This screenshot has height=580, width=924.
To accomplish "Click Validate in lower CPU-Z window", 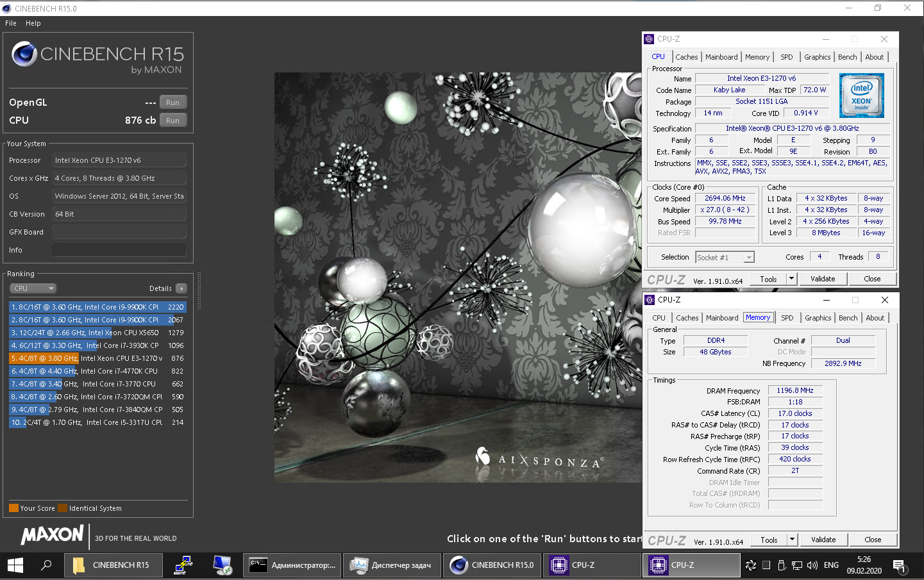I will pyautogui.click(x=823, y=540).
